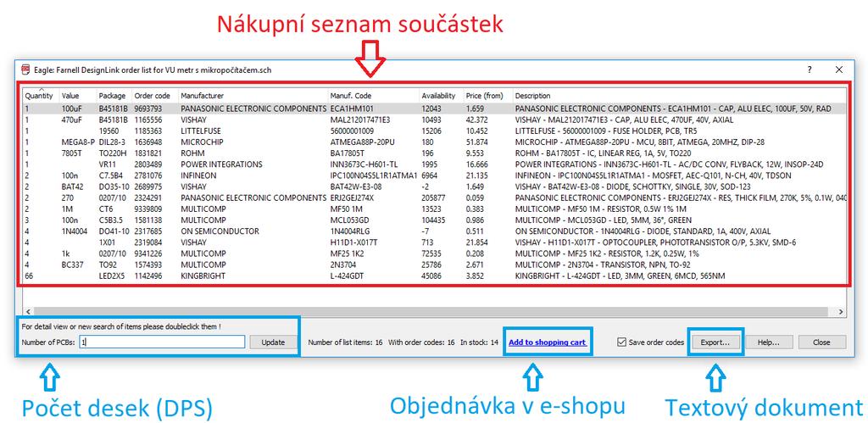Sort by the Manuf. Code column header
This screenshot has width=868, height=423.
coord(351,96)
